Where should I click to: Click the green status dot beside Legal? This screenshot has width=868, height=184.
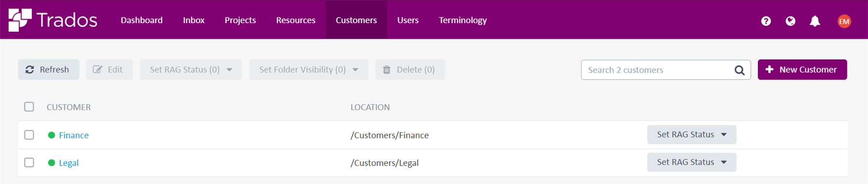pyautogui.click(x=52, y=163)
